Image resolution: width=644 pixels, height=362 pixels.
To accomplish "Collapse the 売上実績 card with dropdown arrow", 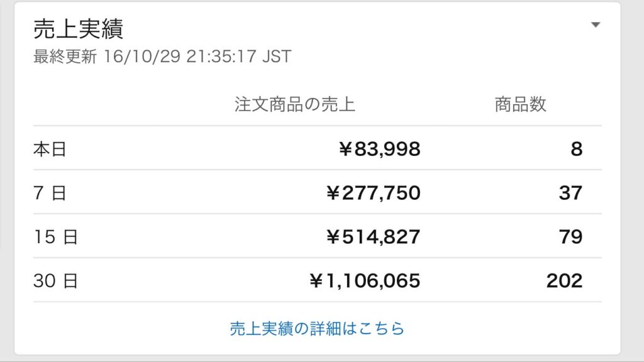I will [596, 25].
